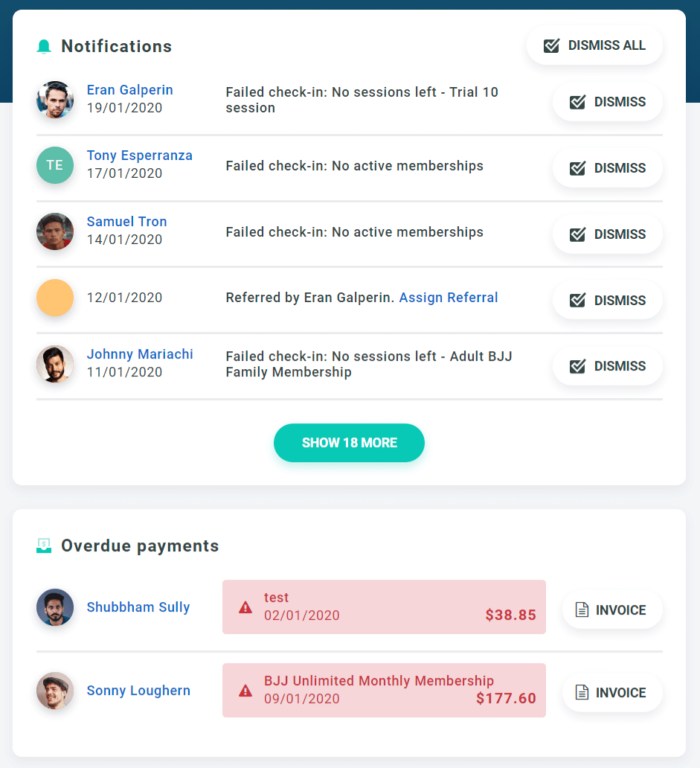The height and width of the screenshot is (768, 700).
Task: Expand list with Show 18 More
Action: (x=349, y=443)
